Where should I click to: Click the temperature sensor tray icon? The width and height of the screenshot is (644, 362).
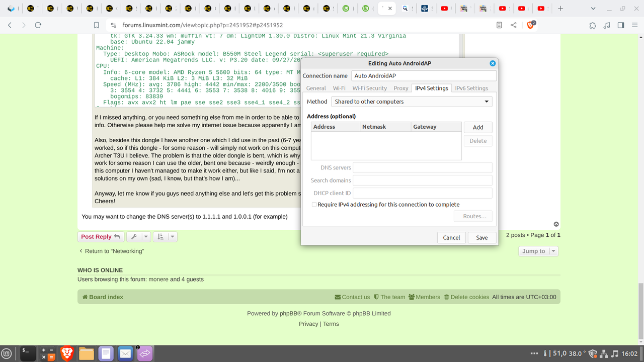[545, 354]
